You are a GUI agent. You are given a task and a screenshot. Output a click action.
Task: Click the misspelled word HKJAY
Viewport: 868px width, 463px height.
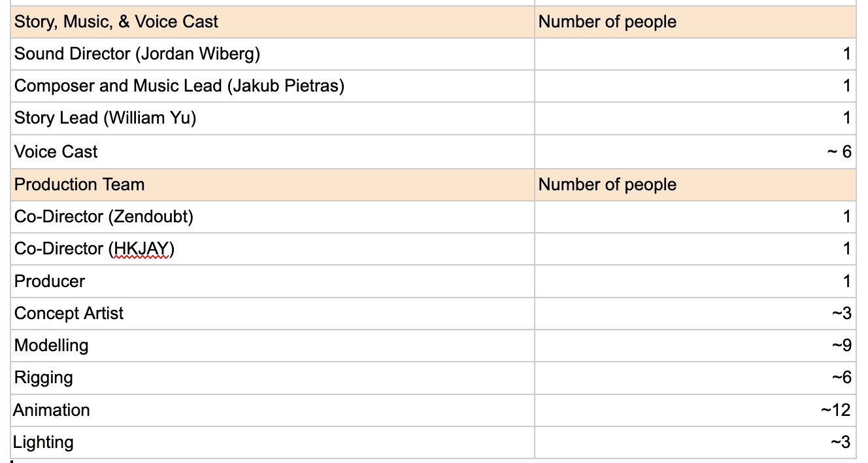pyautogui.click(x=141, y=249)
